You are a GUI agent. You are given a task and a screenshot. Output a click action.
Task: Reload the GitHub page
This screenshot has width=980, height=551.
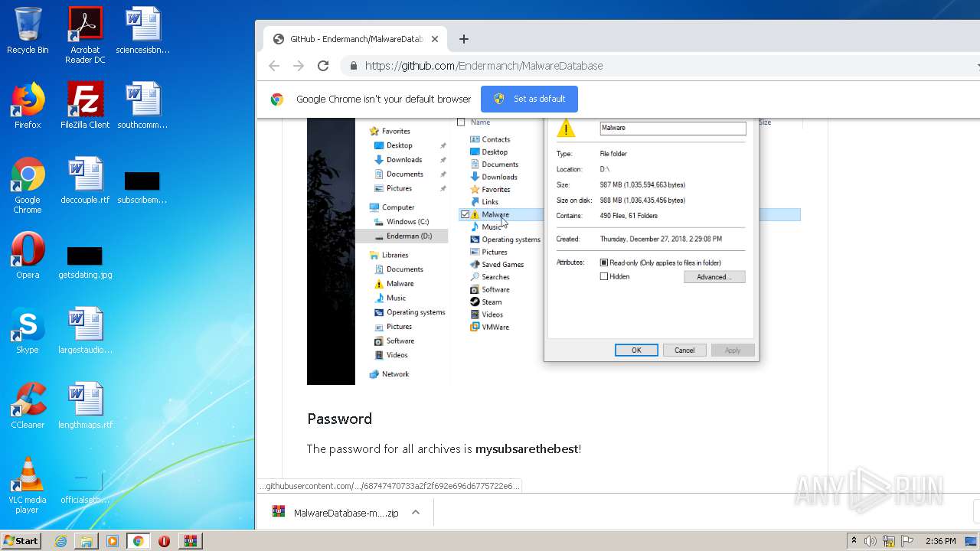click(323, 66)
